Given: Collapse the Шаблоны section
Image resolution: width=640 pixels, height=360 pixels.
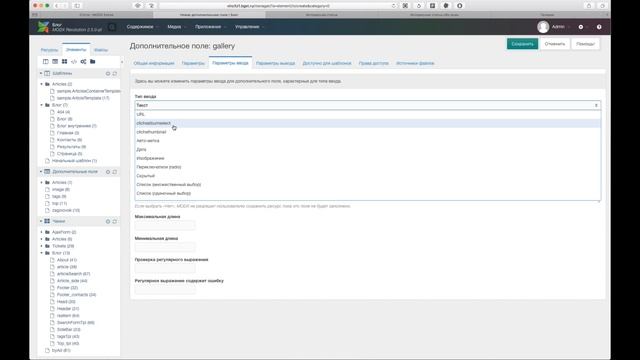Looking at the screenshot, I should (41, 73).
